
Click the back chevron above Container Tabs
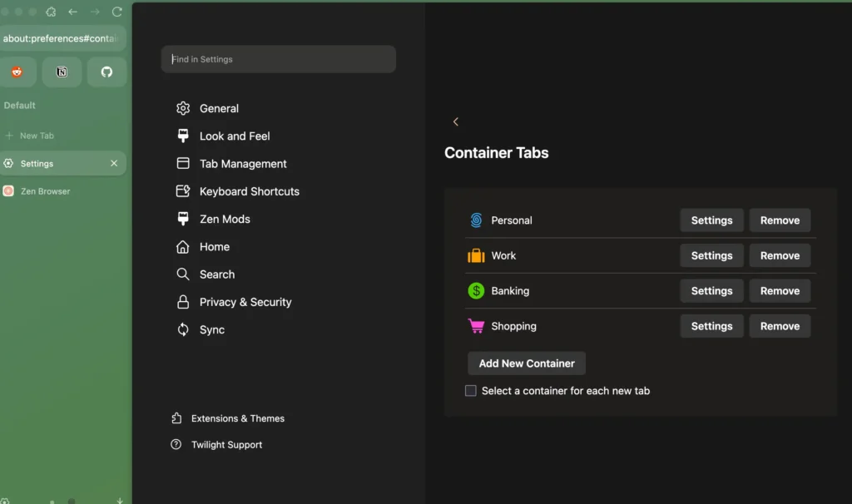456,121
